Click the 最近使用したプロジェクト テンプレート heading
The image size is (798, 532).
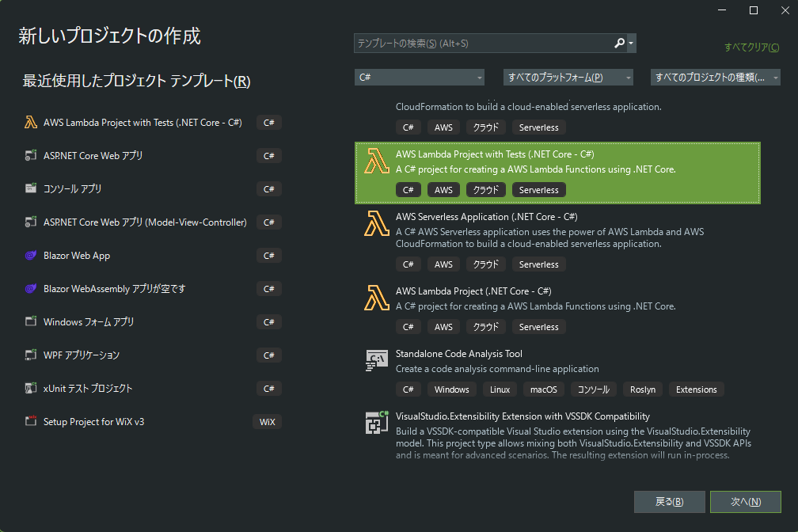pos(136,81)
